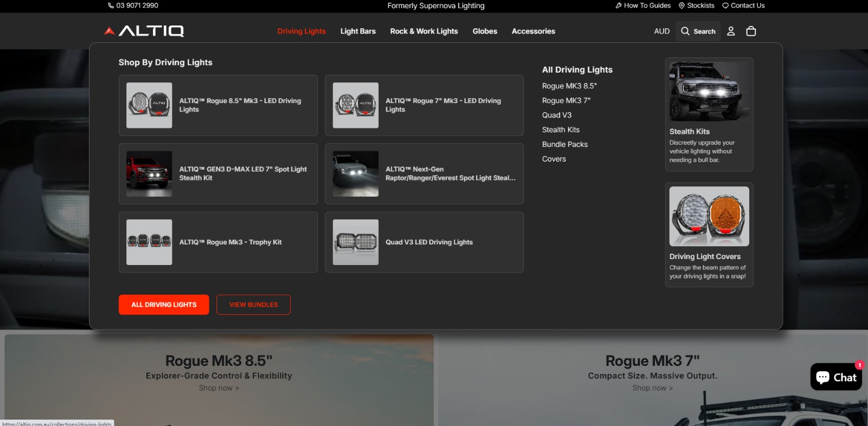Open the Rogue MK3 8.5" link
This screenshot has height=426, width=868.
tap(569, 86)
